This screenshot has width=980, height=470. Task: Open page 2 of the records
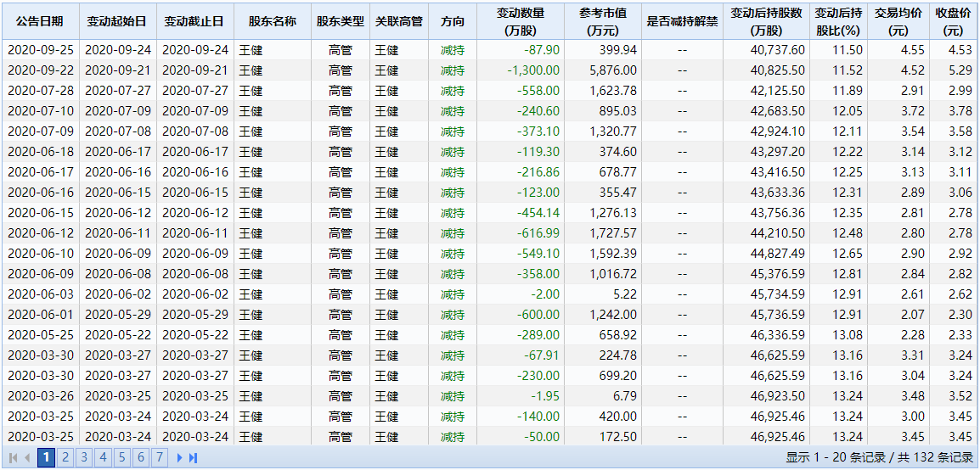click(65, 458)
